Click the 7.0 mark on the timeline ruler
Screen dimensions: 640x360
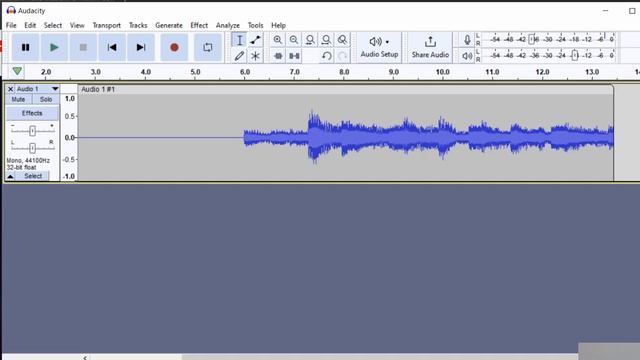click(x=294, y=72)
